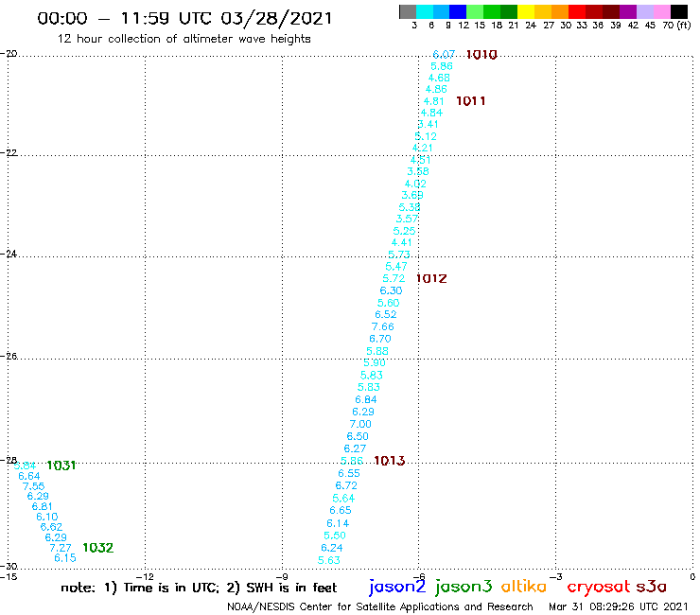The width and height of the screenshot is (700, 615).
Task: Click the wave height value 6.72
Action: tap(346, 486)
